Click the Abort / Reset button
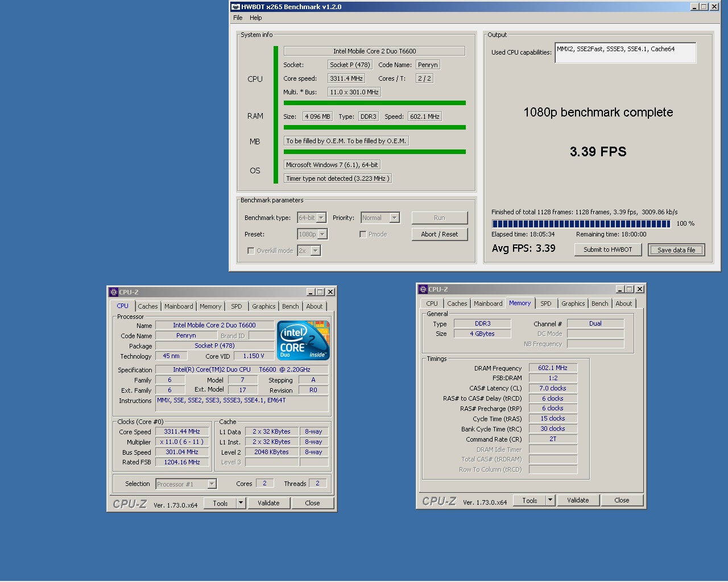728x582 pixels. (440, 234)
